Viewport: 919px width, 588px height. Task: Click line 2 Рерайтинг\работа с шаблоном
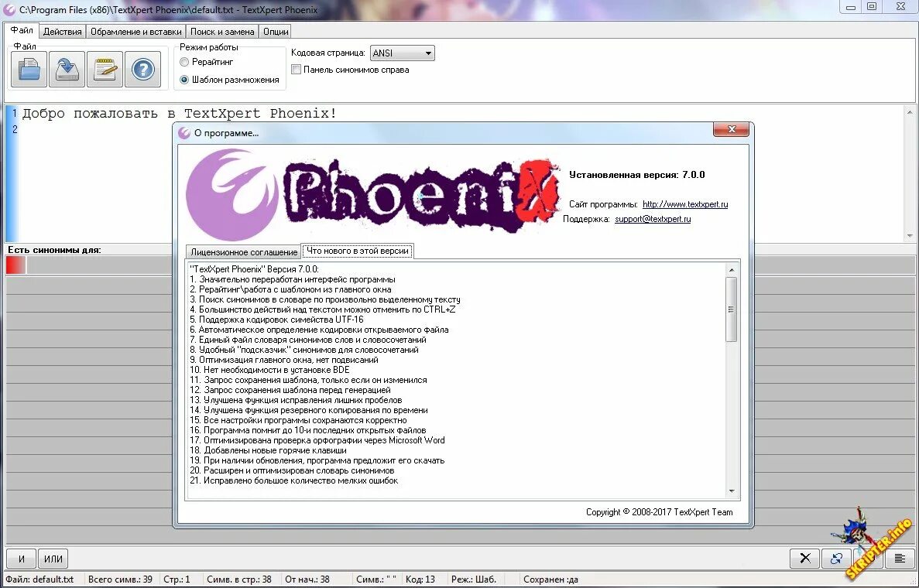pos(290,289)
